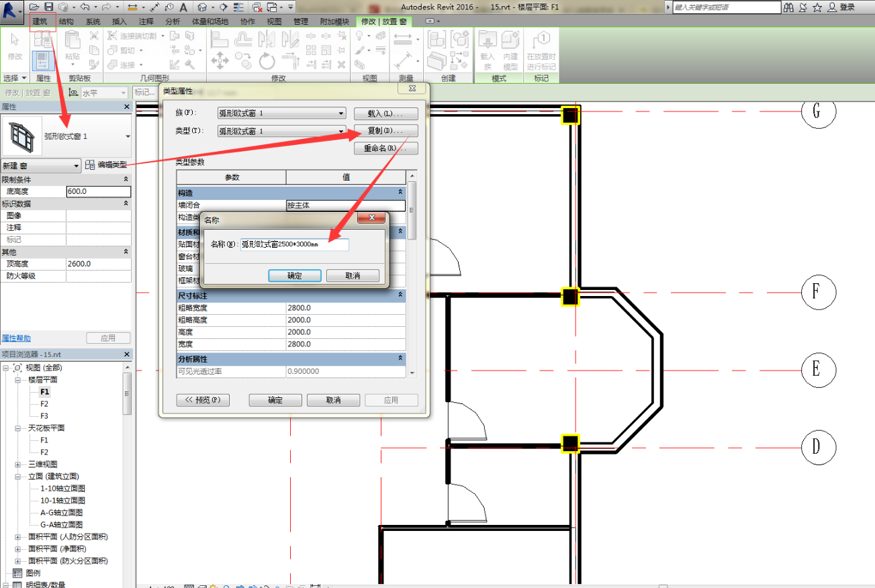The image size is (875, 588).
Task: Select A-G轴立面图 in project browser
Action: pos(62,512)
